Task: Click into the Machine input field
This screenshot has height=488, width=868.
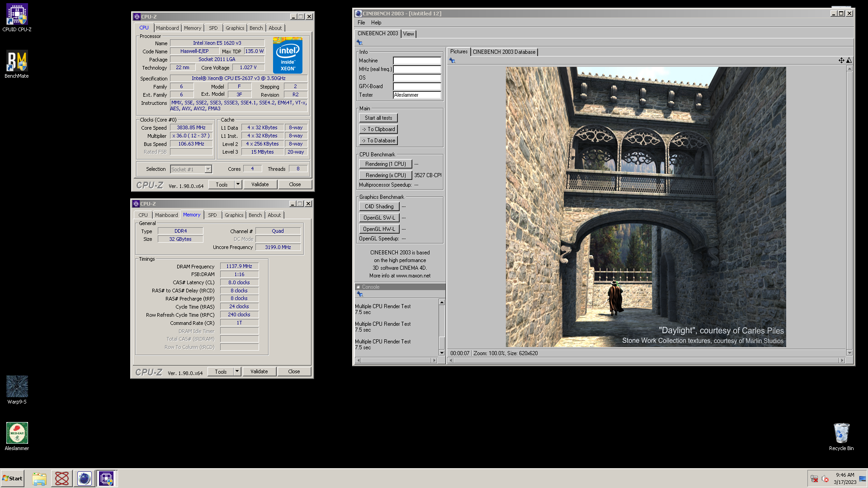Action: click(x=417, y=61)
